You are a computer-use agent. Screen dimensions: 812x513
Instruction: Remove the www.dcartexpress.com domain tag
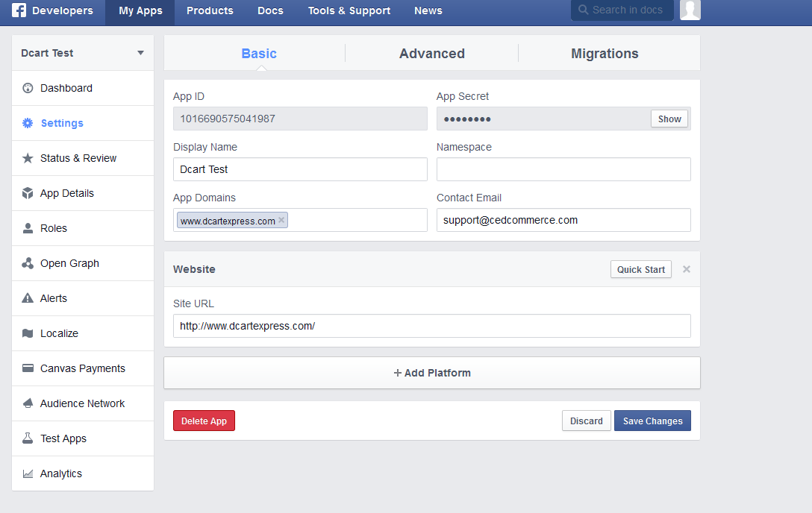[281, 220]
